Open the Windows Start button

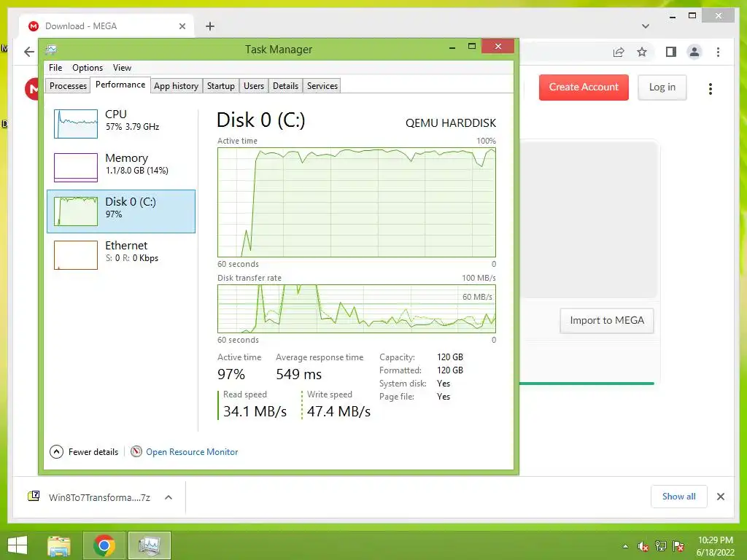click(x=18, y=545)
